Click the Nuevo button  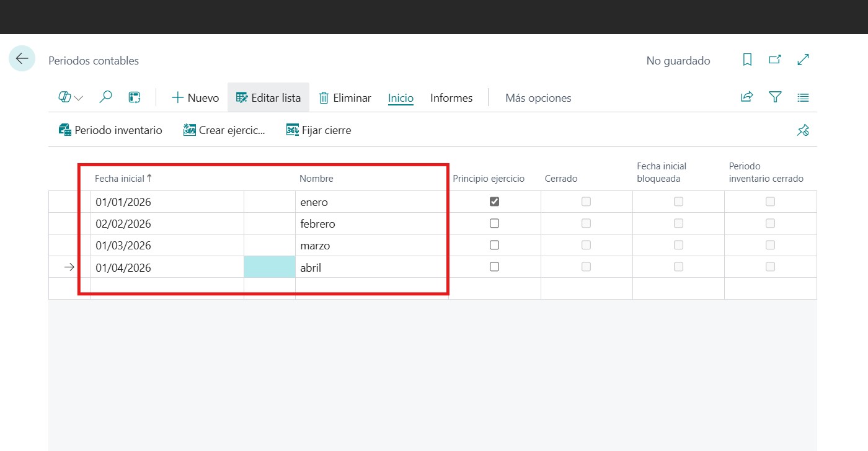(x=195, y=98)
